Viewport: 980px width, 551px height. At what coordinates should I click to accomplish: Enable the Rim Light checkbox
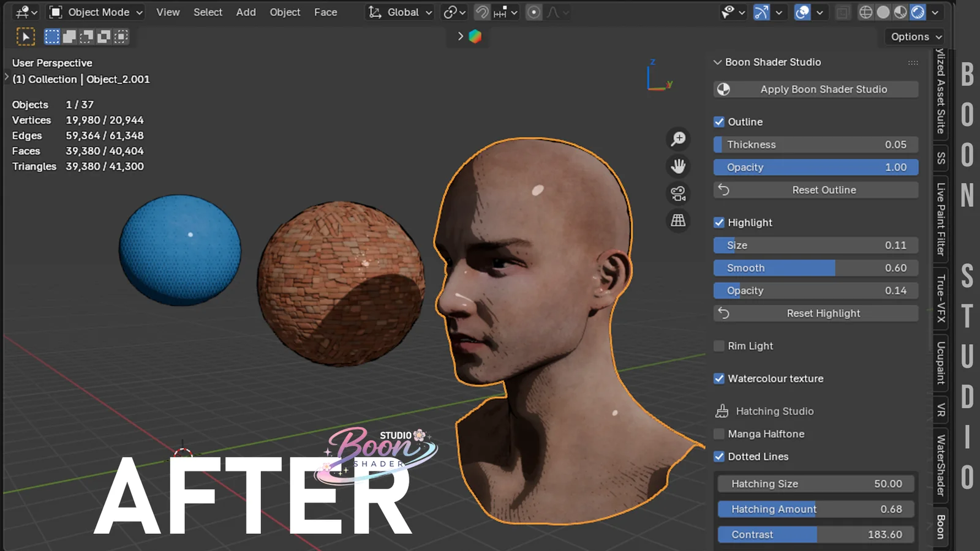coord(718,346)
